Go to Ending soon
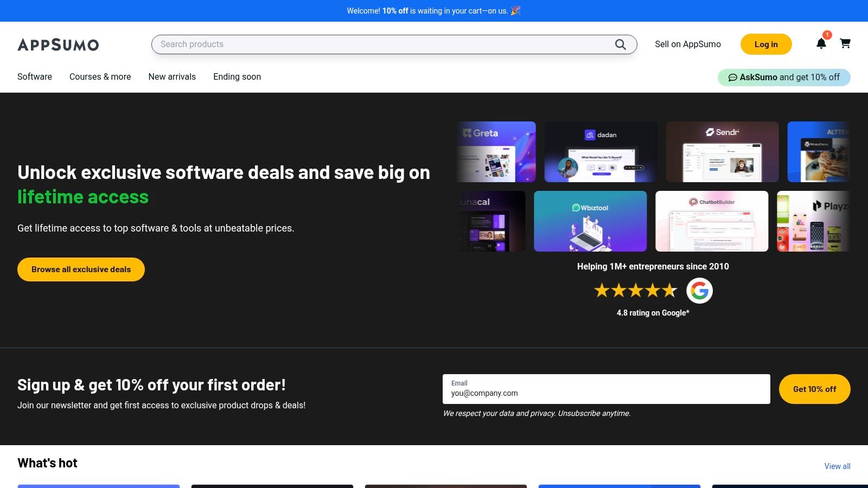This screenshot has width=868, height=488. point(237,76)
